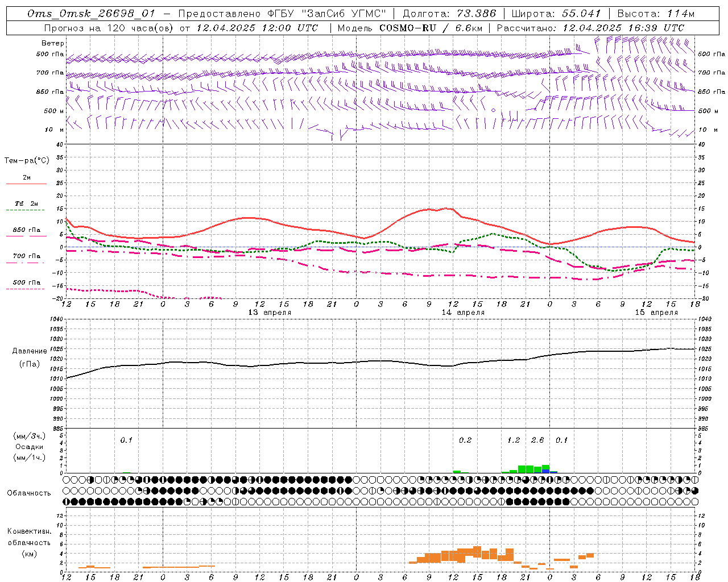The width and height of the screenshot is (728, 582).
Task: Select the Долгота: 73.386 header field
Action: pos(449,14)
